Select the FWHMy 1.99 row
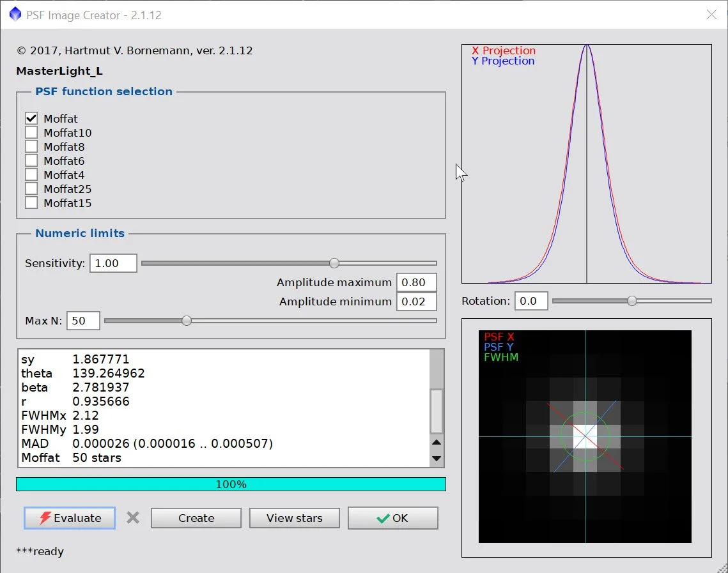728x573 pixels. (x=225, y=429)
